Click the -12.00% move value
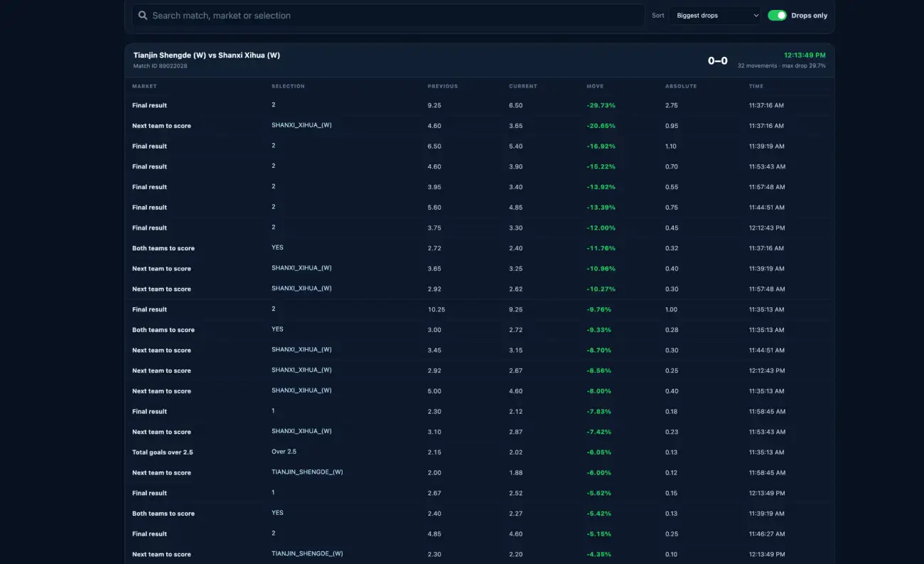This screenshot has width=924, height=564. (x=601, y=228)
